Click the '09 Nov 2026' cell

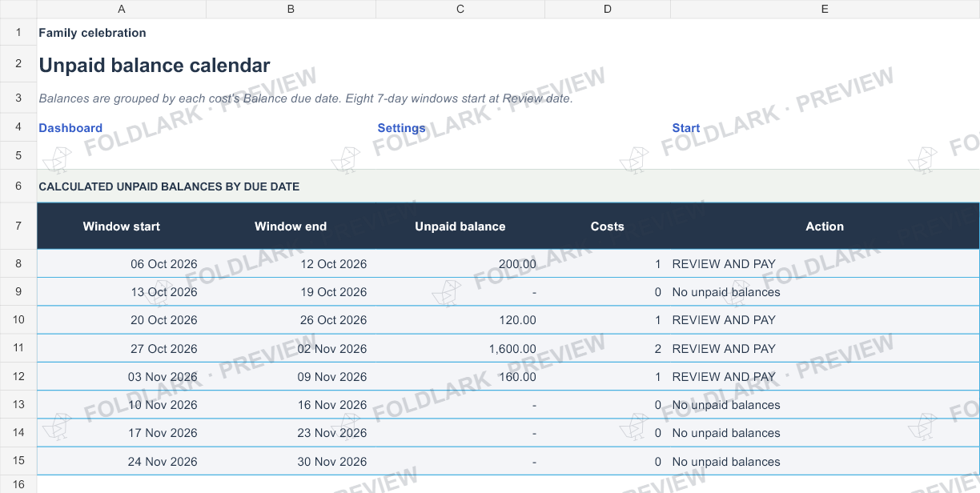pos(291,376)
